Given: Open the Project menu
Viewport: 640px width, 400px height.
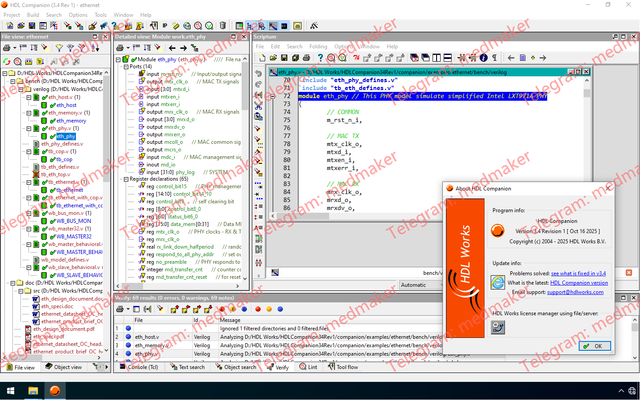Looking at the screenshot, I should pos(11,15).
